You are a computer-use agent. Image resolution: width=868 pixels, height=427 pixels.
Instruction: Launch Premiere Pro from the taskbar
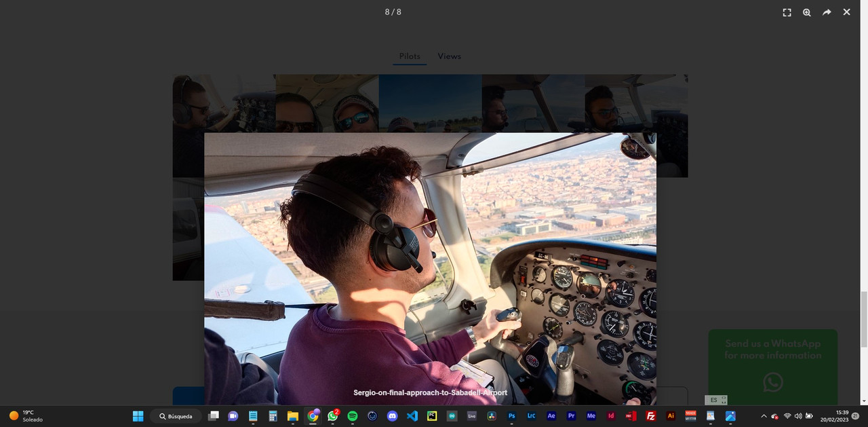click(x=572, y=416)
